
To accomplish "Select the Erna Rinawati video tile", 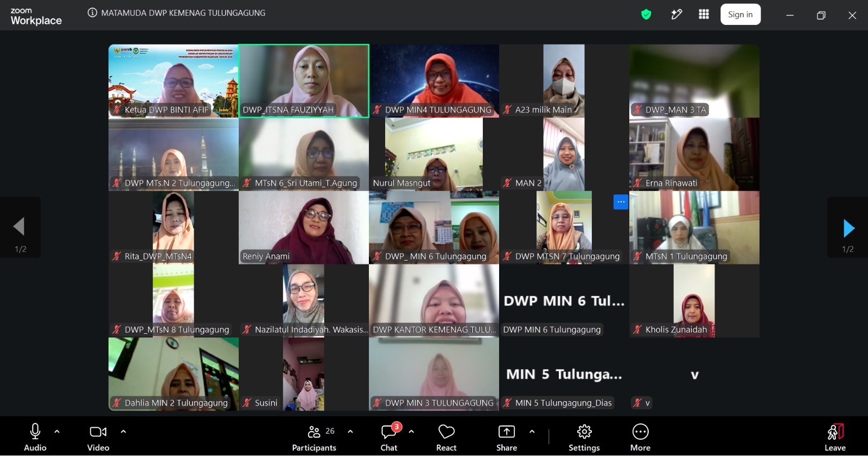I will tap(694, 154).
